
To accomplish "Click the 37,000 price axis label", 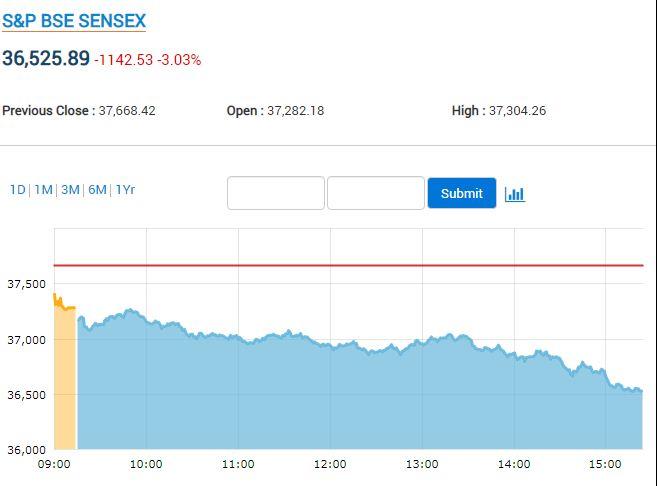I will coord(26,340).
